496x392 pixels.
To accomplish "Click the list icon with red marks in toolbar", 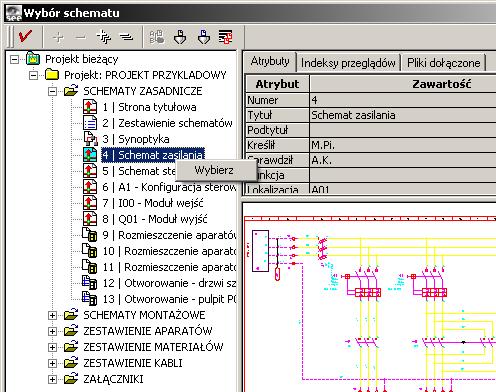I will coord(226,37).
